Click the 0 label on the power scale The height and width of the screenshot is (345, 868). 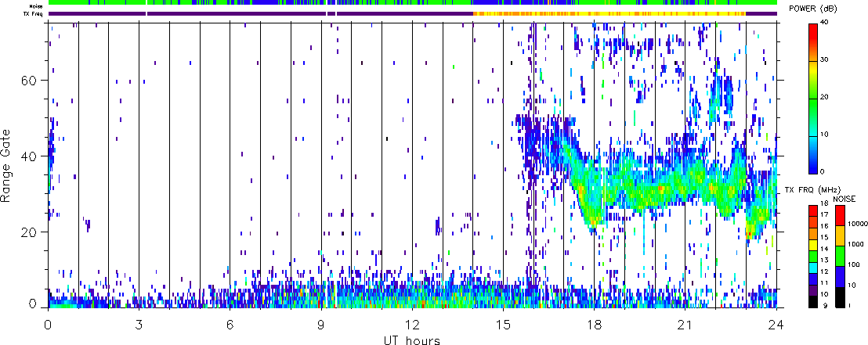[823, 171]
